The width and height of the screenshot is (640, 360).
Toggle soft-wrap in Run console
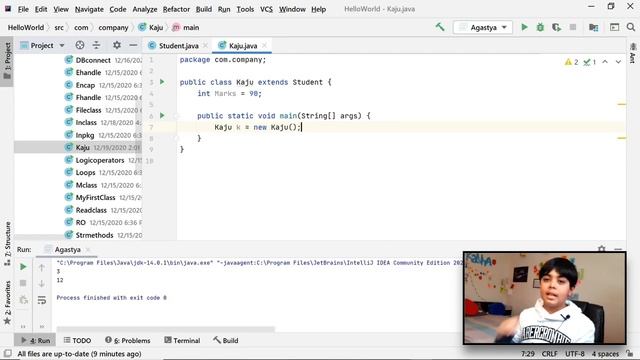point(42,300)
